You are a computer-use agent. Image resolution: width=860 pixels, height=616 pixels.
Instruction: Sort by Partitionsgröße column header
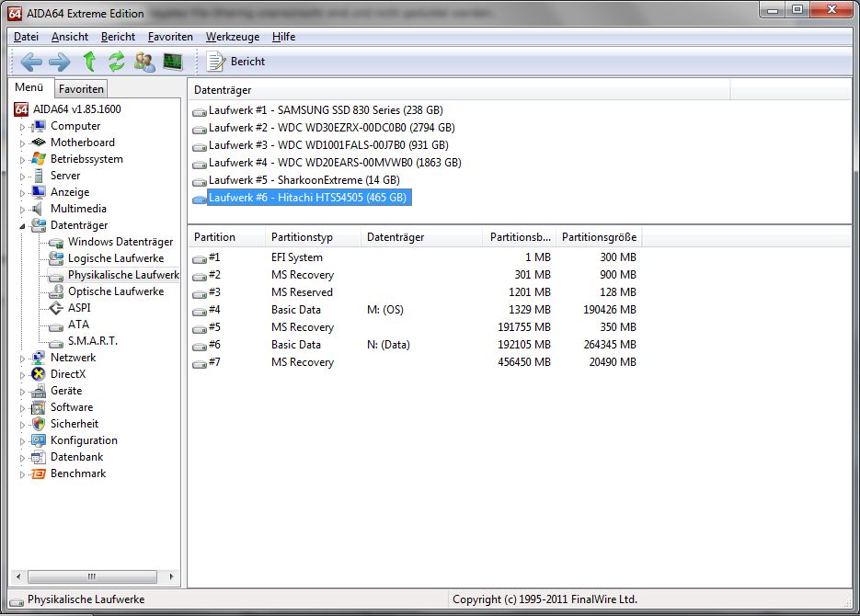pyautogui.click(x=598, y=237)
